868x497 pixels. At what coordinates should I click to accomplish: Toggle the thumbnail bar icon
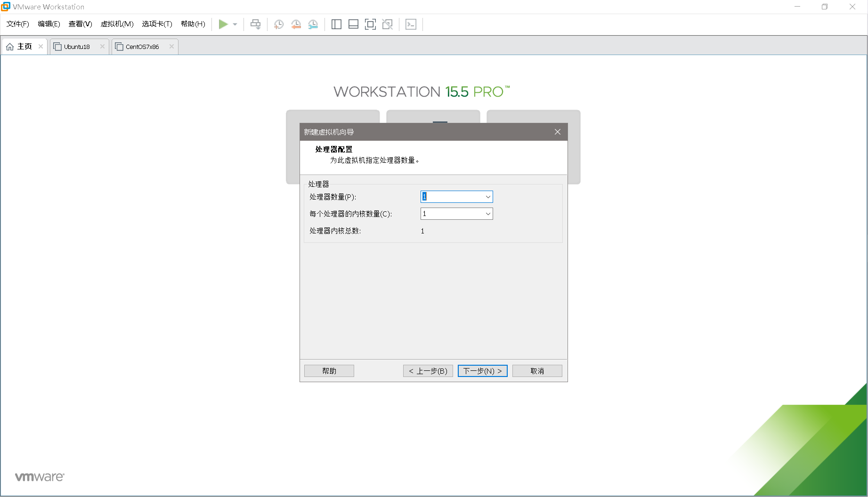[353, 24]
